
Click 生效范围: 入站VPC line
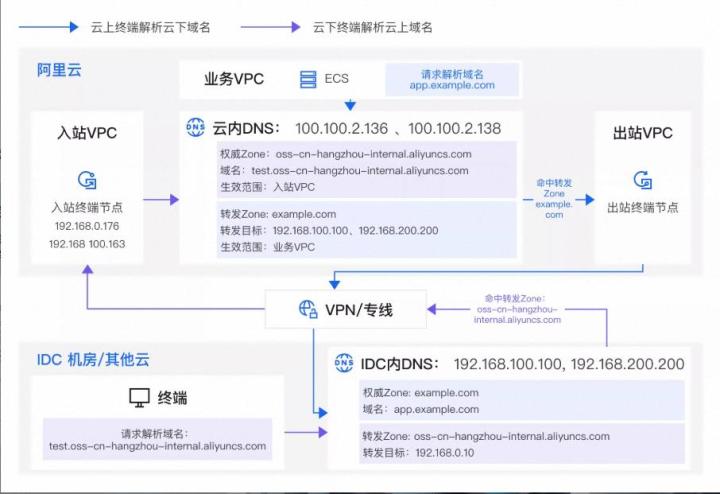[x=267, y=187]
